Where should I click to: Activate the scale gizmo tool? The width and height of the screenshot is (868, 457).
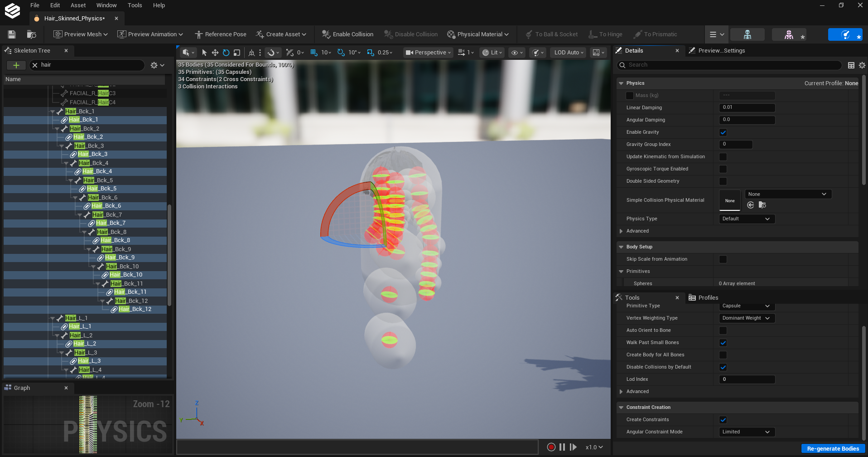(x=236, y=53)
